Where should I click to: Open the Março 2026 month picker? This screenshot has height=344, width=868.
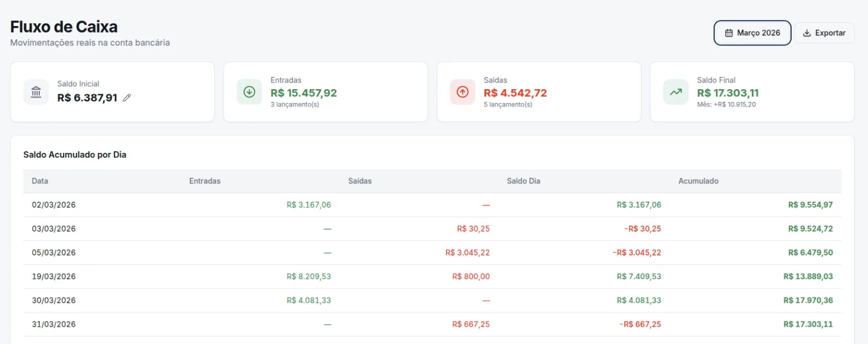point(752,33)
